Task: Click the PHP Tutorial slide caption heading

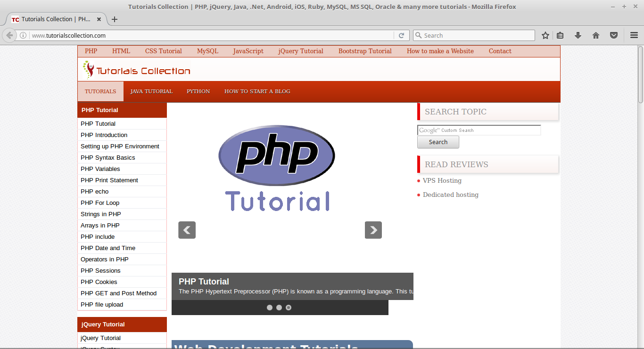Action: 204,282
